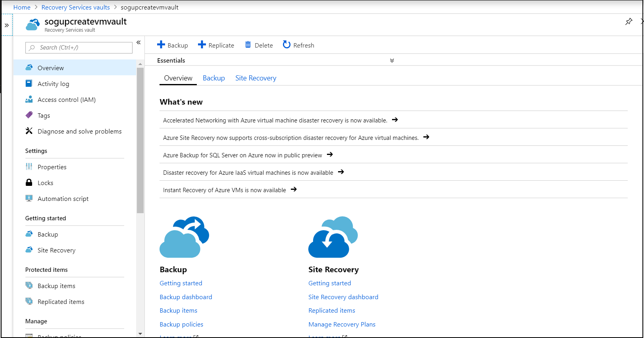
Task: Click the Automation script icon
Action: pos(29,199)
